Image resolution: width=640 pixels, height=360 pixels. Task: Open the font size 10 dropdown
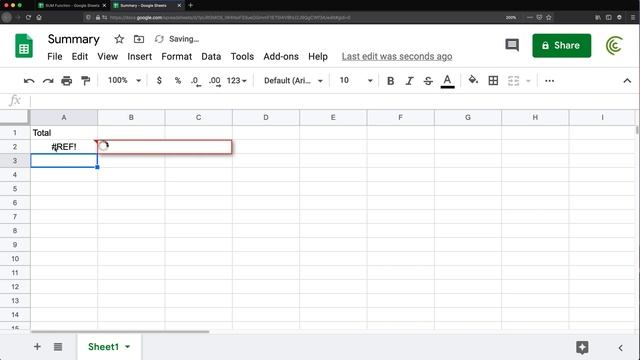[x=356, y=80]
